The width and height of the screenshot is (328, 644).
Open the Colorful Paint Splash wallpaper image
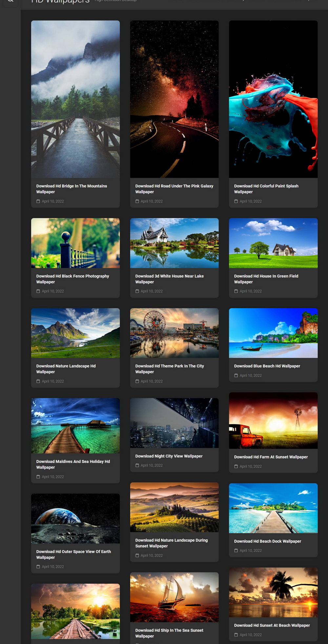coord(273,99)
